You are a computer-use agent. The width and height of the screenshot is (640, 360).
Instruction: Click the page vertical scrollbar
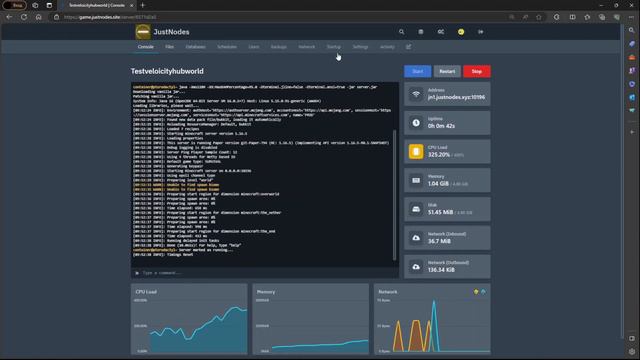(x=622, y=180)
